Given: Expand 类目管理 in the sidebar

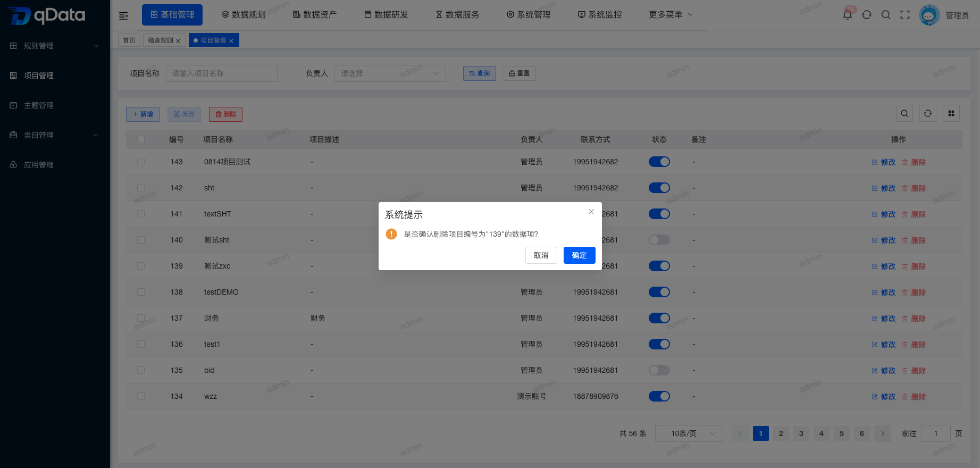Looking at the screenshot, I should (55, 135).
